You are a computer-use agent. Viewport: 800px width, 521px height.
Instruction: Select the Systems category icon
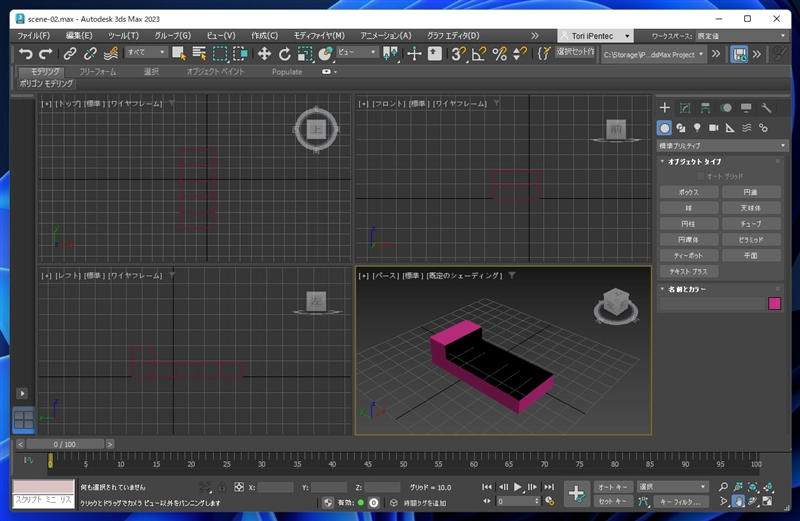763,128
